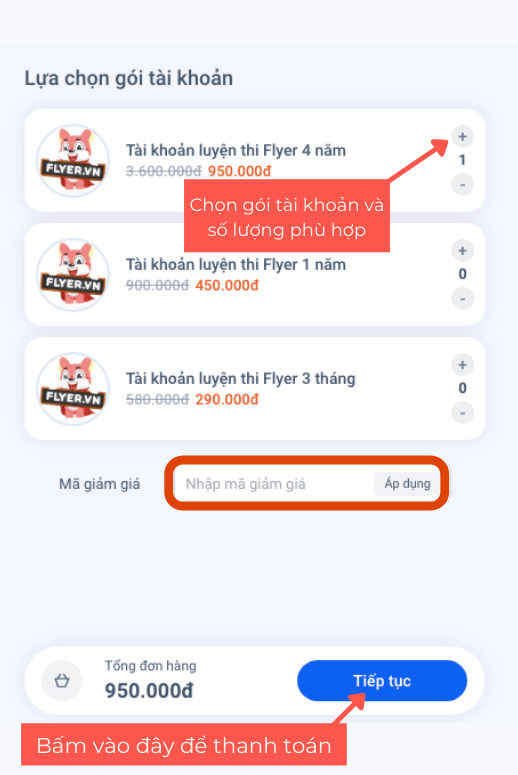This screenshot has width=518, height=775.
Task: Select Tài khoản luyện thi Flyer 1 năm title
Action: point(235,264)
